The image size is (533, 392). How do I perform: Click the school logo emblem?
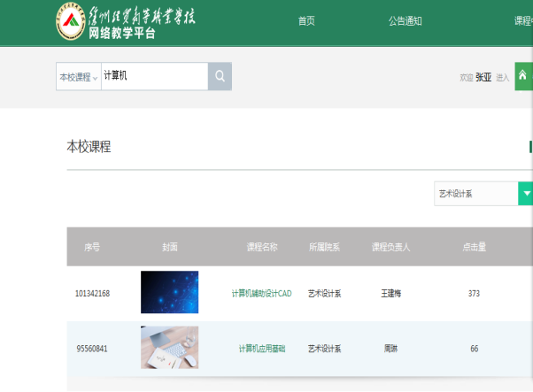(70, 21)
